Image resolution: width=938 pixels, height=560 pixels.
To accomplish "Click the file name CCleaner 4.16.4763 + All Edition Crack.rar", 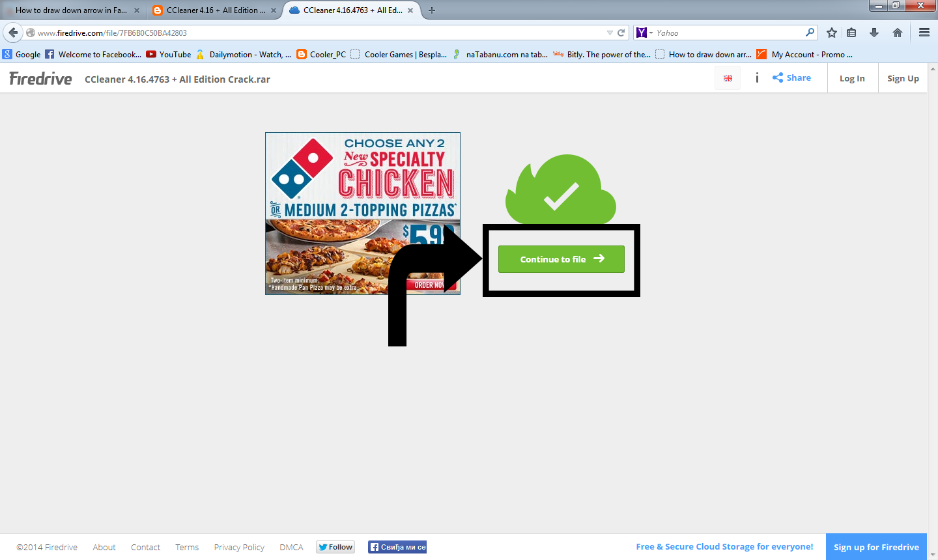I will [177, 79].
